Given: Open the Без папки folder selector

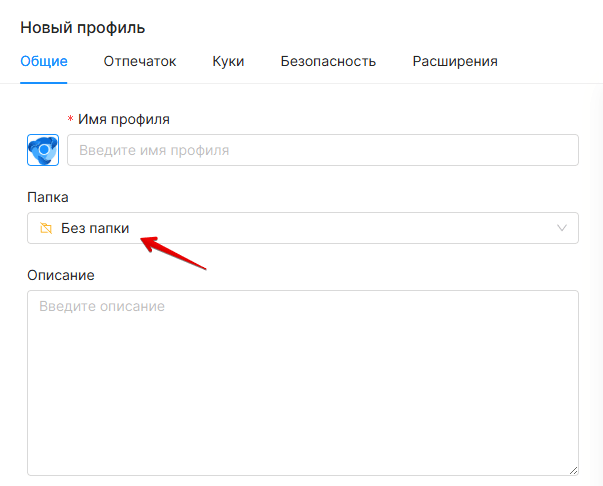Looking at the screenshot, I should click(303, 228).
